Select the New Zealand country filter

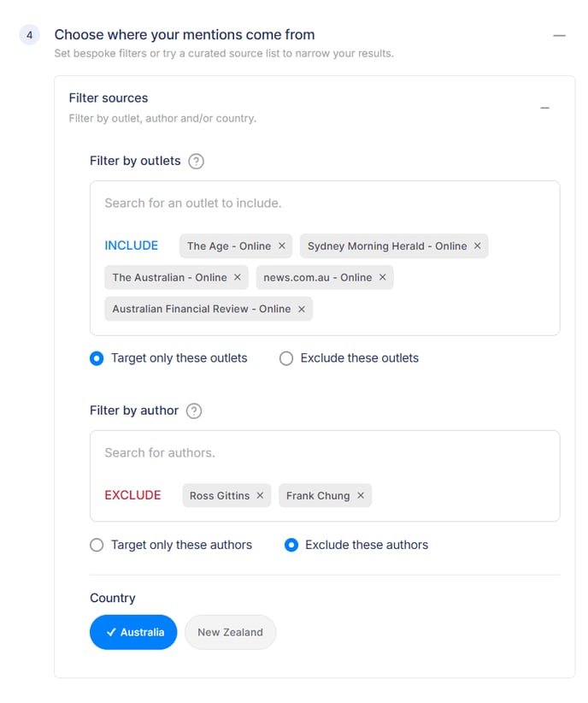coord(230,633)
